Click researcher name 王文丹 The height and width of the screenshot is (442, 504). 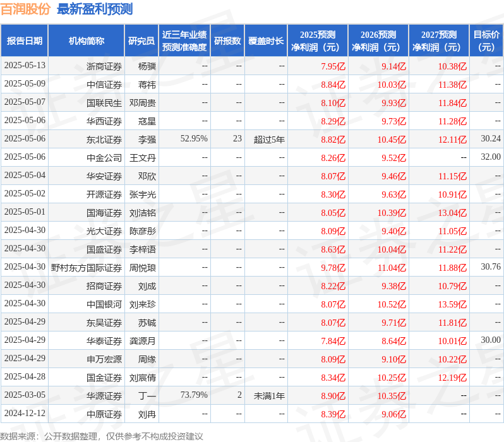click(x=143, y=158)
